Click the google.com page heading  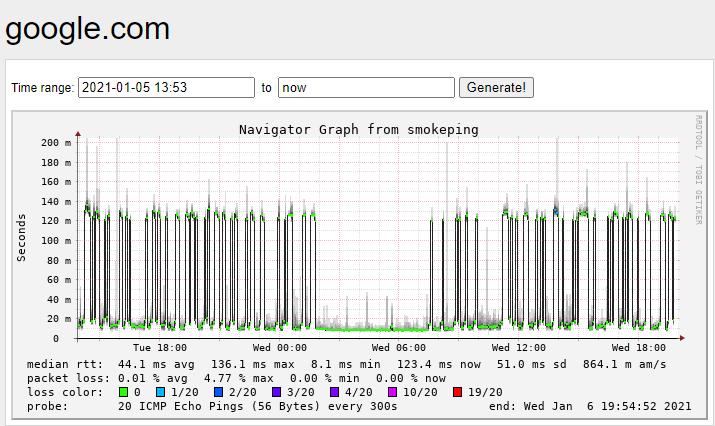(88, 29)
